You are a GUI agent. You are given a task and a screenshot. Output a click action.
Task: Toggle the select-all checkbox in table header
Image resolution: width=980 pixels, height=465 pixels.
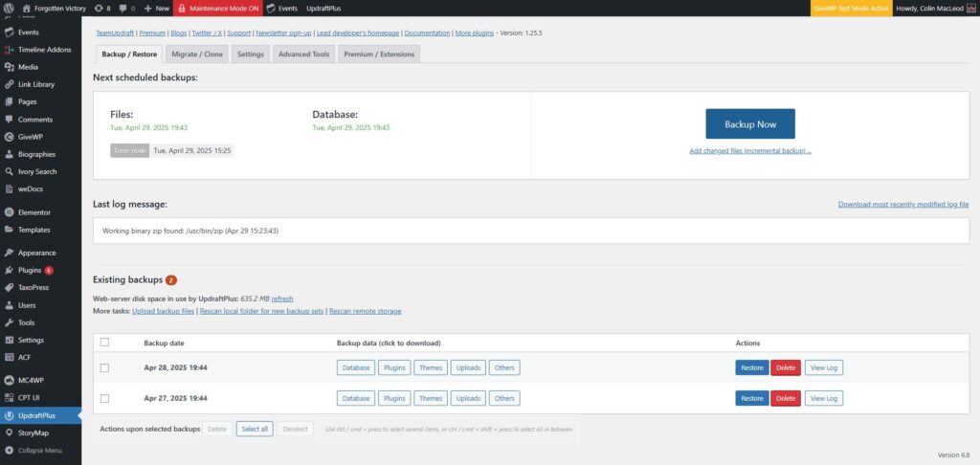pos(104,343)
